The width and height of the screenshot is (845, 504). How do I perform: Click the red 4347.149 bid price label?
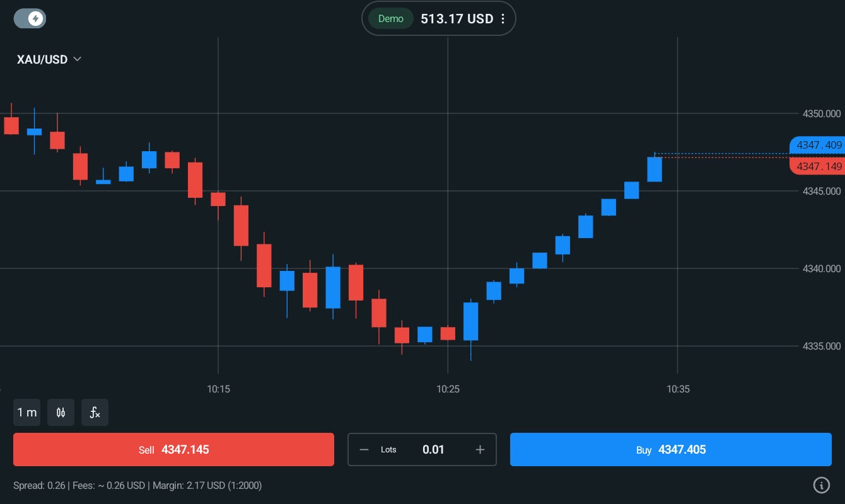(817, 166)
